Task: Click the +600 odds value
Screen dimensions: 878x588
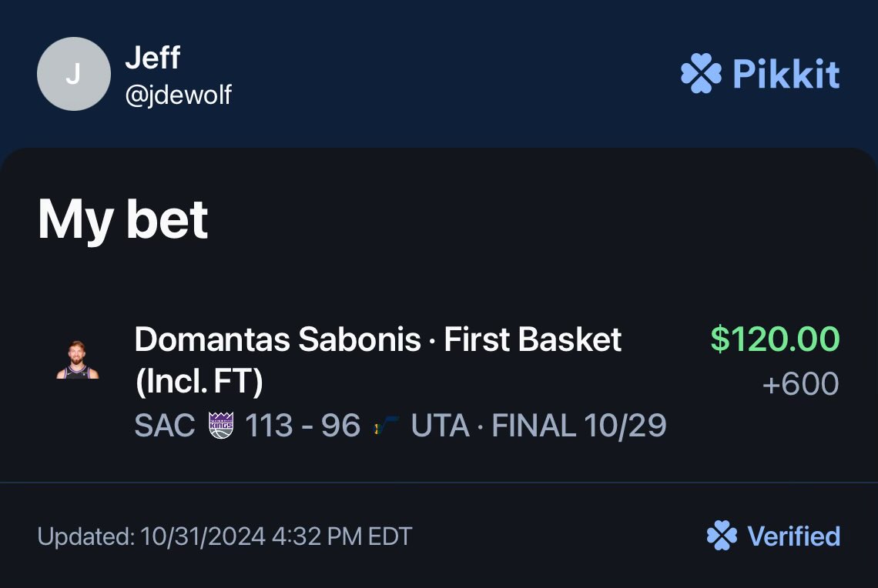Action: click(801, 384)
